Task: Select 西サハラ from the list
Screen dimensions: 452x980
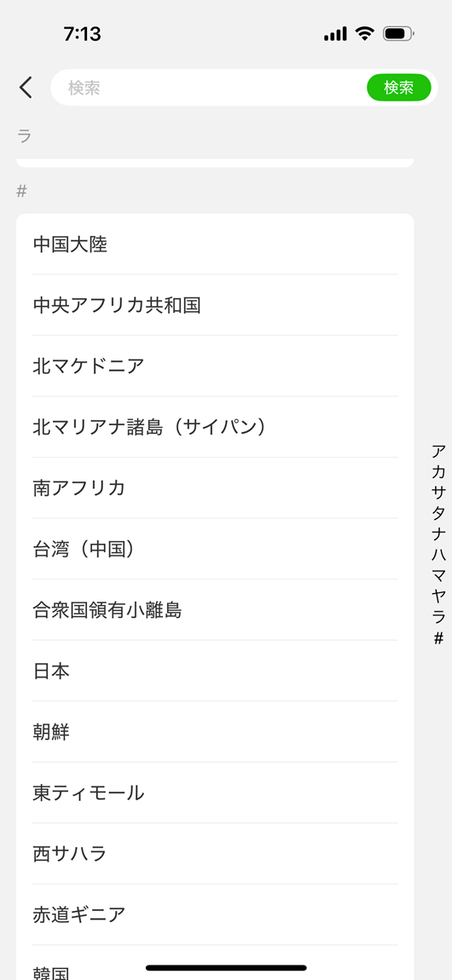Action: (x=215, y=854)
